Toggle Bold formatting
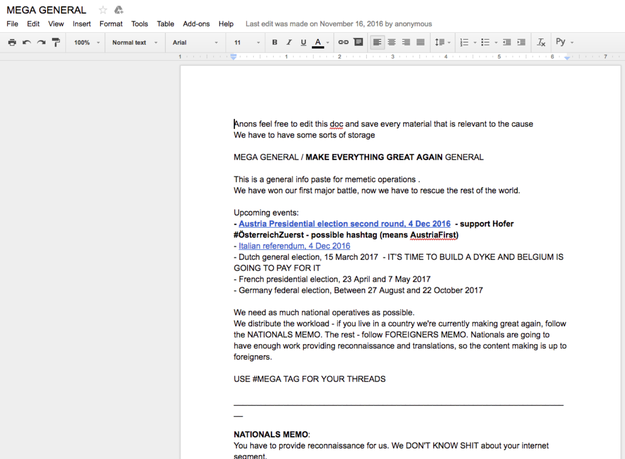 click(275, 43)
